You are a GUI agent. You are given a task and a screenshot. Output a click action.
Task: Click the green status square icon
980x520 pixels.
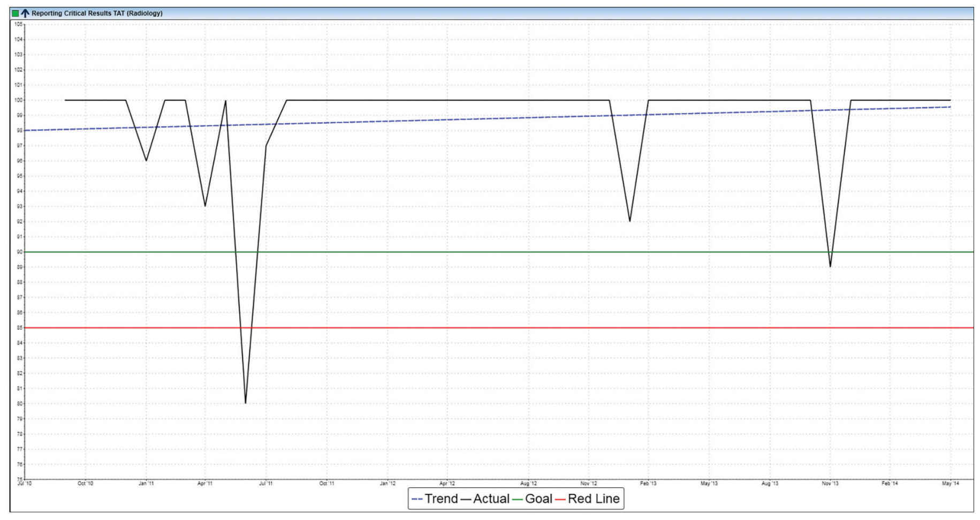coord(16,13)
